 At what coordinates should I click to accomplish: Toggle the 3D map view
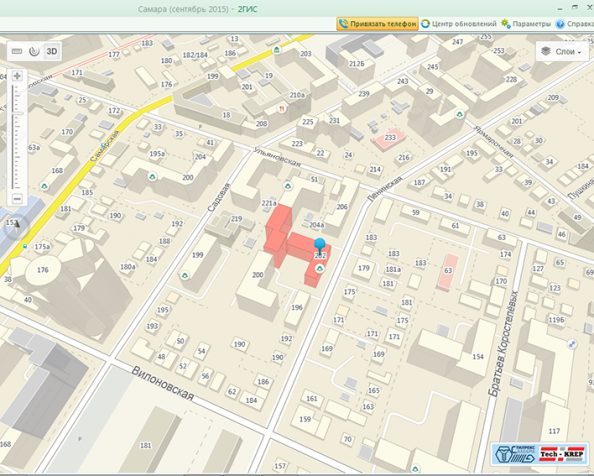pos(52,51)
